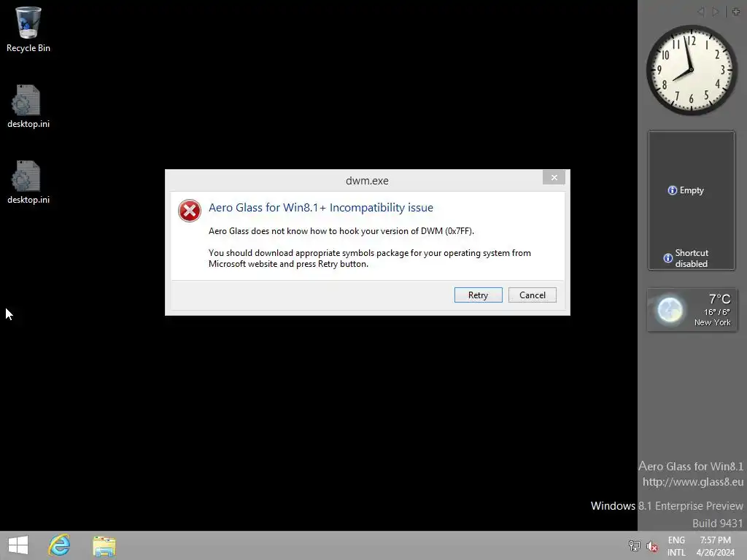Click Cancel in the dwm.exe dialog
This screenshot has height=560, width=747.
532,295
